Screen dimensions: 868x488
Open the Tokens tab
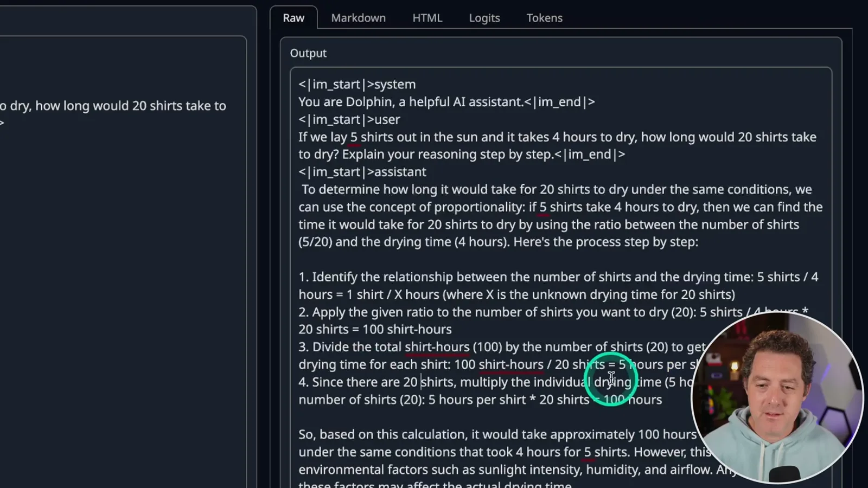click(544, 18)
